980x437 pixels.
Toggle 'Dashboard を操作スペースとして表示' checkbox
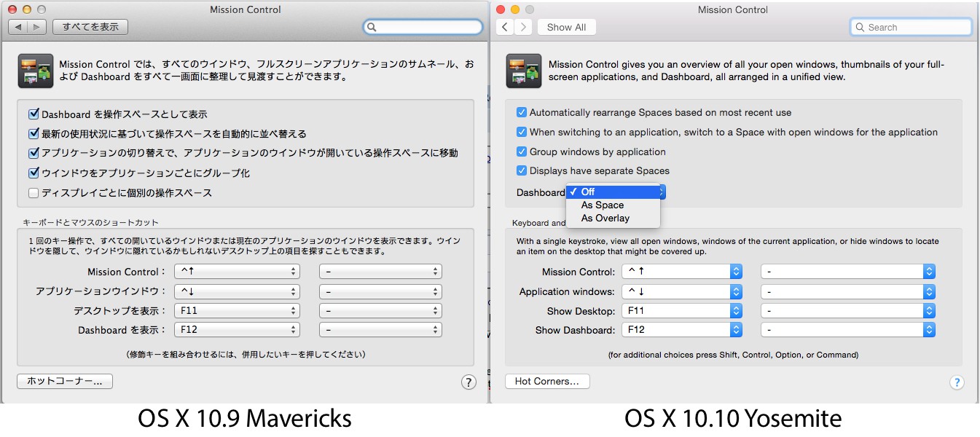[34, 114]
